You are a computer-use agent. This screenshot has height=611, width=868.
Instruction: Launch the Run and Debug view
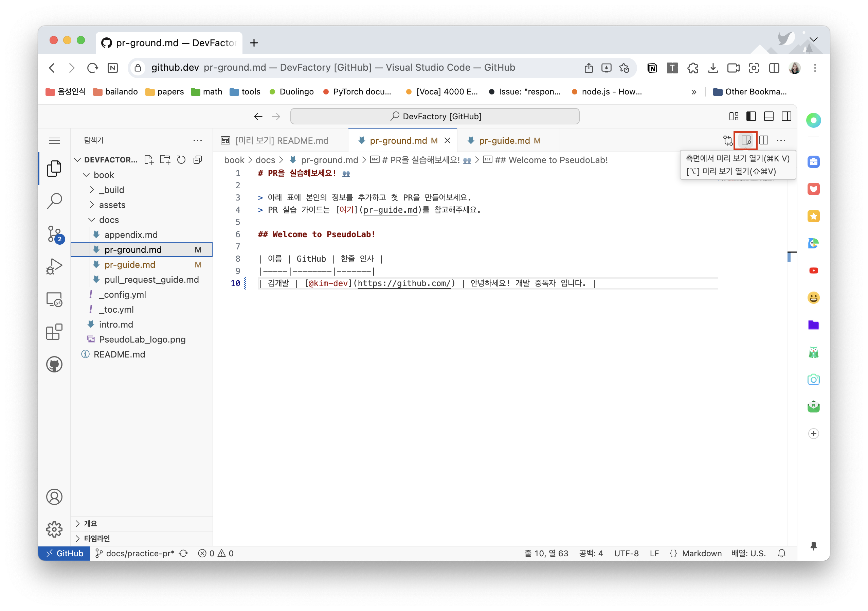(54, 266)
